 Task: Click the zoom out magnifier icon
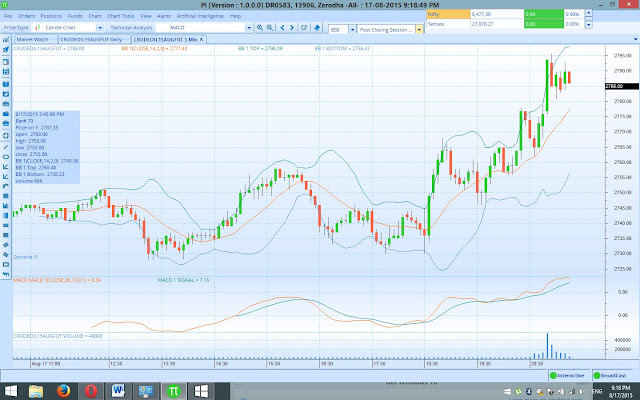270,28
